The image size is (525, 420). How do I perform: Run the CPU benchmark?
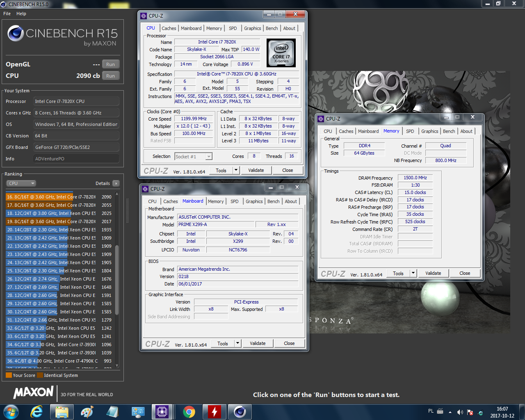pyautogui.click(x=111, y=76)
